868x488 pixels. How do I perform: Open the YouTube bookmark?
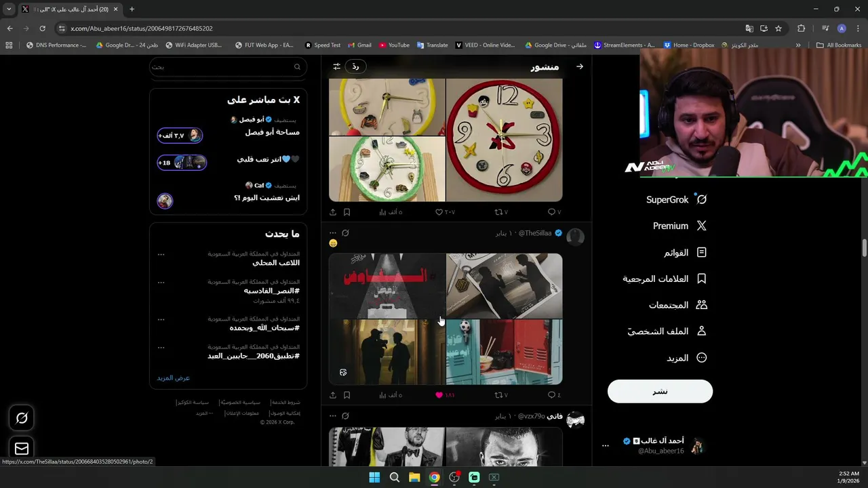coord(394,45)
